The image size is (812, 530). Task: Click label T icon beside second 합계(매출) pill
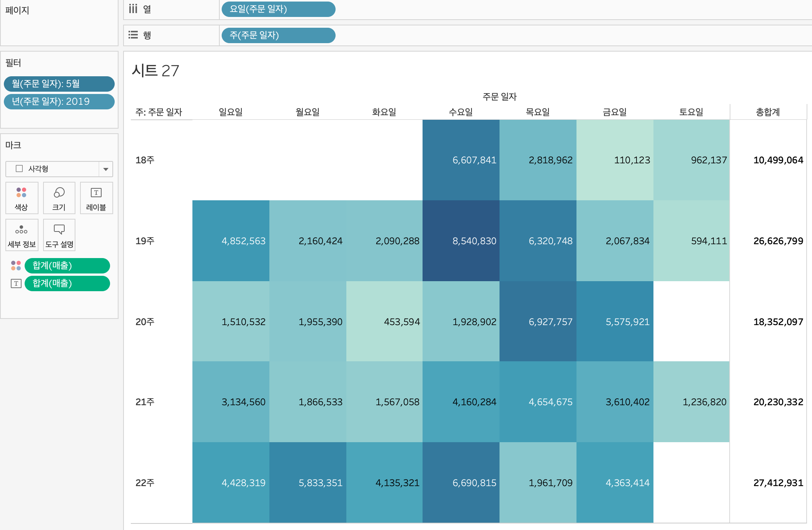click(16, 283)
